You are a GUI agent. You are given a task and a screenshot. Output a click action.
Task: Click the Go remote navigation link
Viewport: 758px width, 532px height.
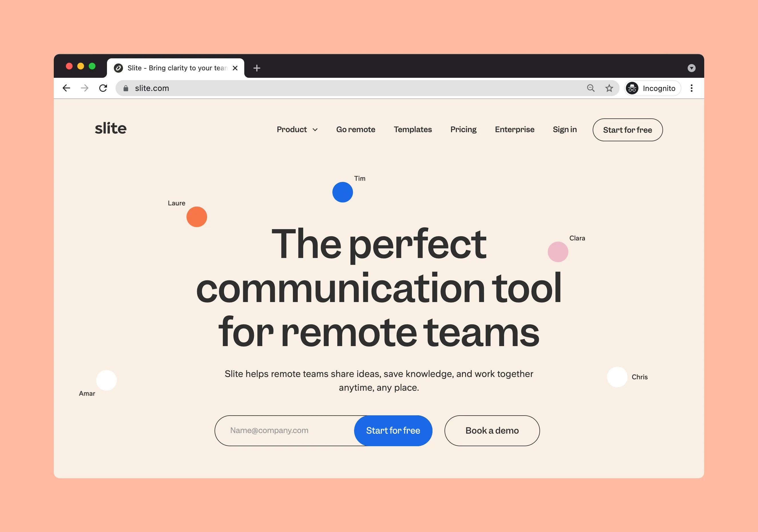[356, 130]
